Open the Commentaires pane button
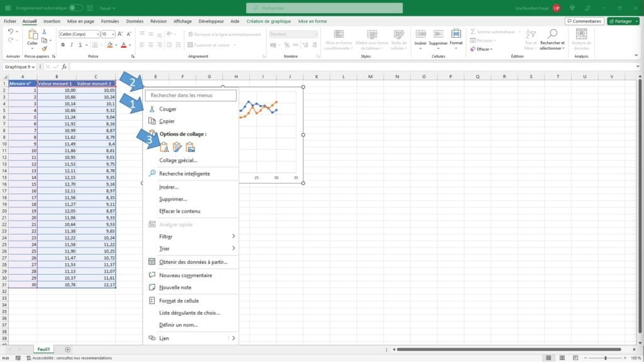 (x=584, y=21)
